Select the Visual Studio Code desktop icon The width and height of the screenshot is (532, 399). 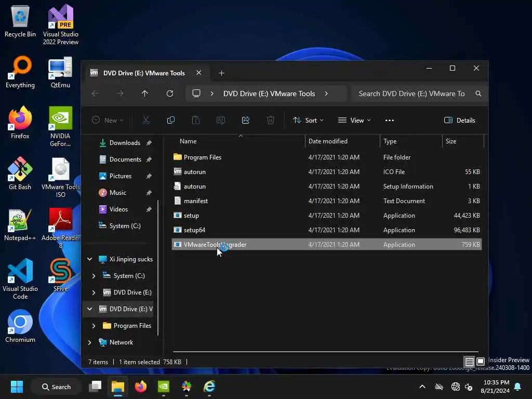pos(20,279)
